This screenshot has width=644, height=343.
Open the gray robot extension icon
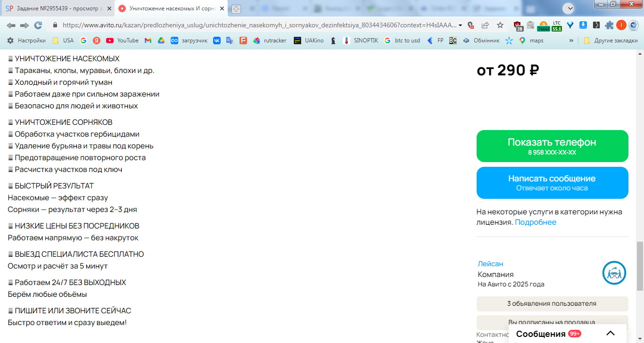point(530,25)
